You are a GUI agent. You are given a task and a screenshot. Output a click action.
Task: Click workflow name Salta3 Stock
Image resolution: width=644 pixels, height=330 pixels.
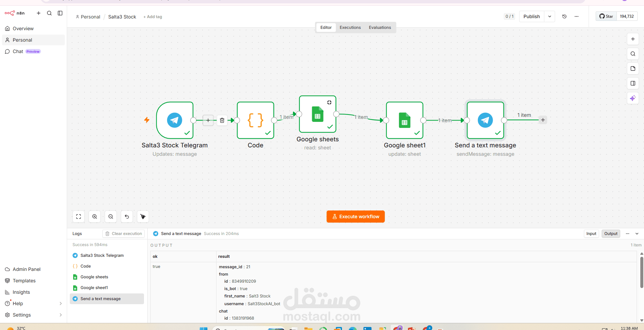pos(122,17)
